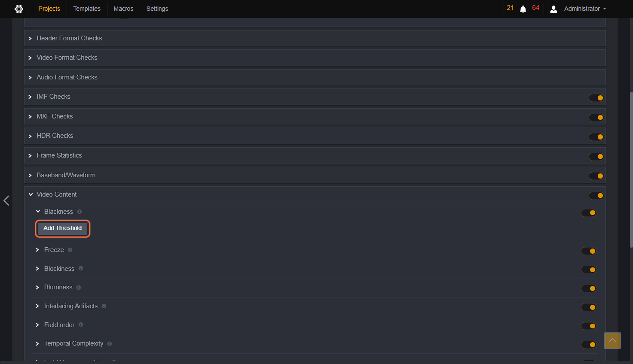
Task: Click the Blackness info icon
Action: 80,212
